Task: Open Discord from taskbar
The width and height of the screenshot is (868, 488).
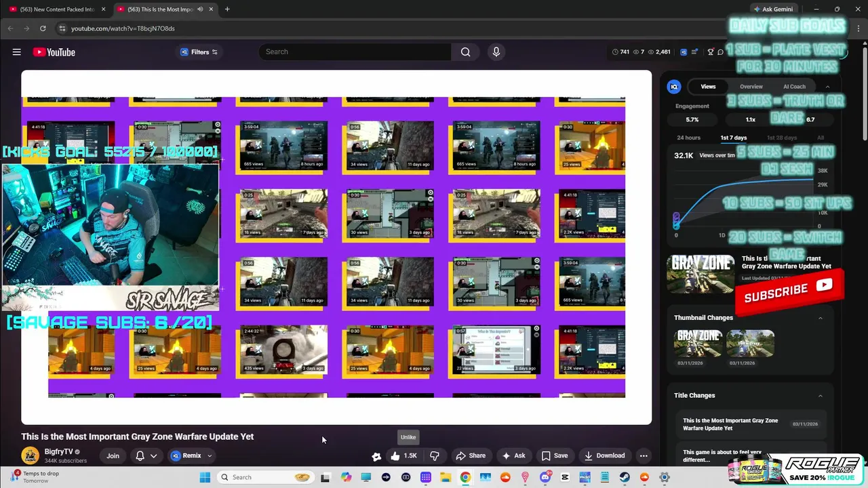Action: (x=545, y=477)
